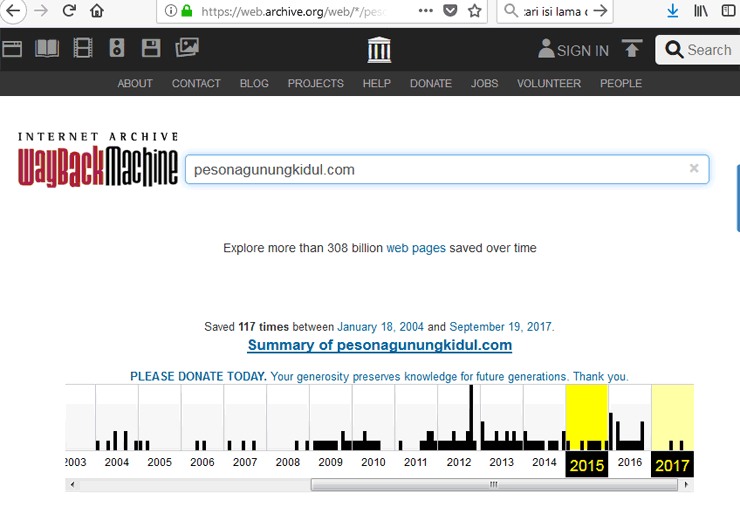Screen dimensions: 740x507
Task: Click the browser search magnifier icon
Action: pos(511,10)
